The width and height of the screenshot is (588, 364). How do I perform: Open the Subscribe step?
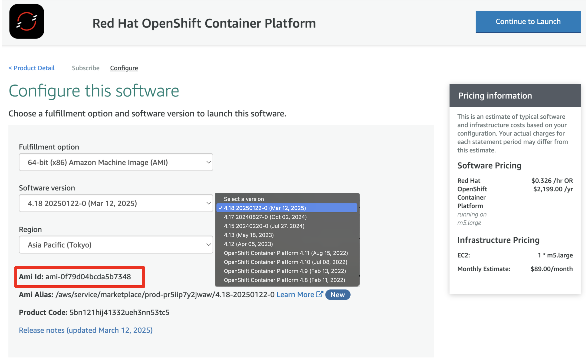(86, 68)
